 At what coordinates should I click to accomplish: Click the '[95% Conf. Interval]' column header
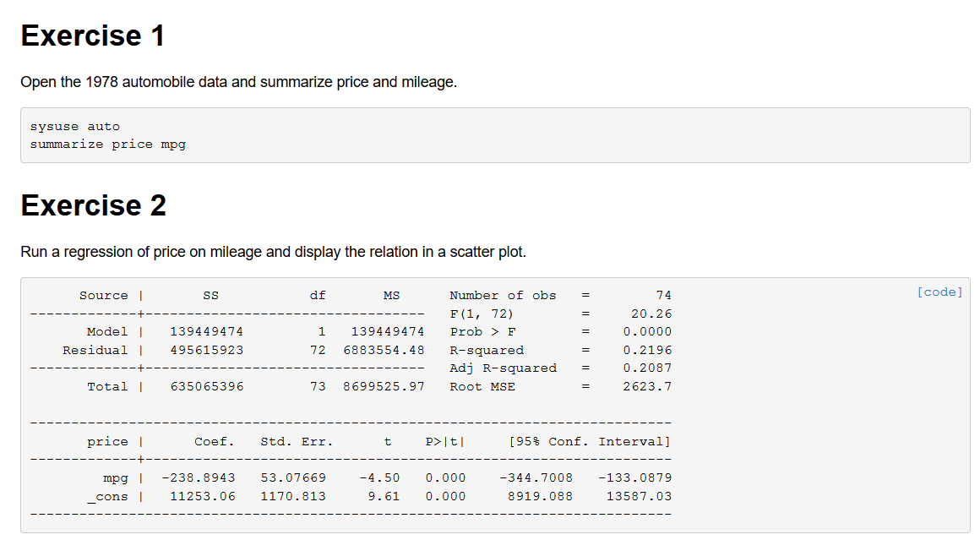[x=590, y=442]
